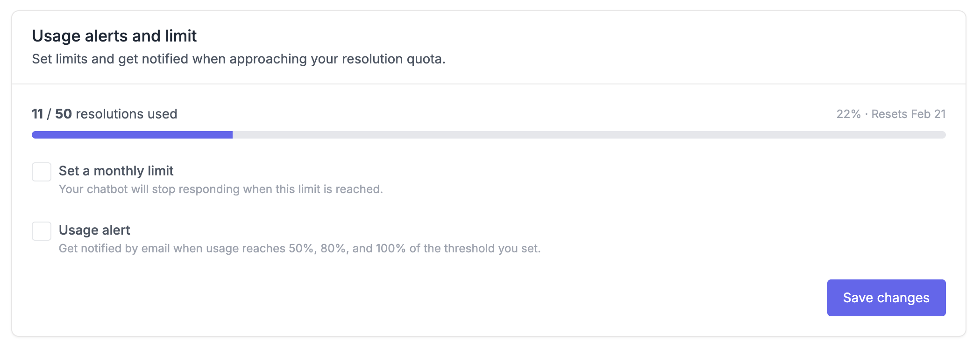980x348 pixels.
Task: Click the "Set a monthly limit" label text
Action: [x=116, y=171]
